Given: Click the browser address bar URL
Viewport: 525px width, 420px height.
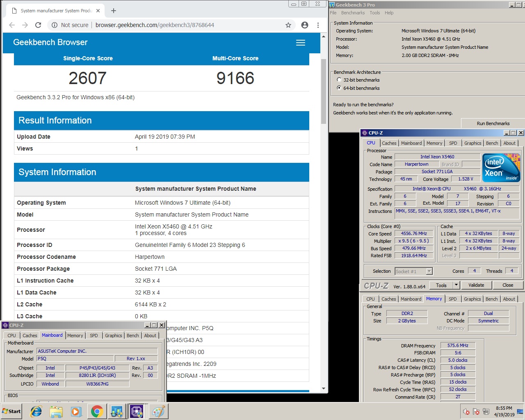Looking at the screenshot, I should pos(155,25).
